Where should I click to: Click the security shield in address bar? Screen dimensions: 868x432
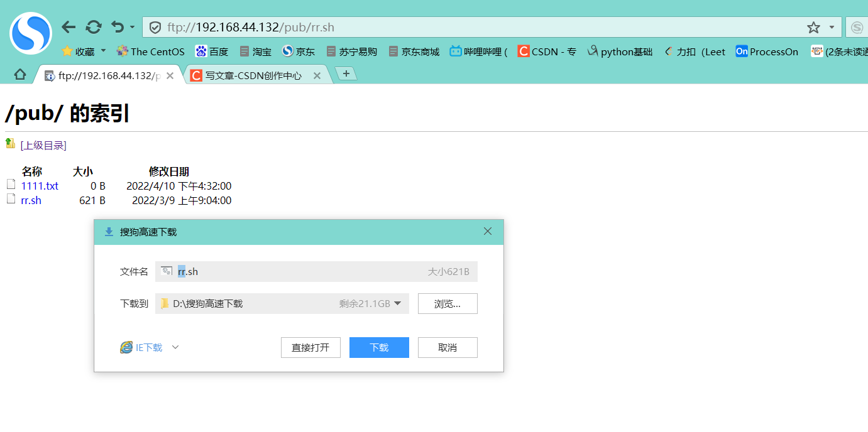155,27
